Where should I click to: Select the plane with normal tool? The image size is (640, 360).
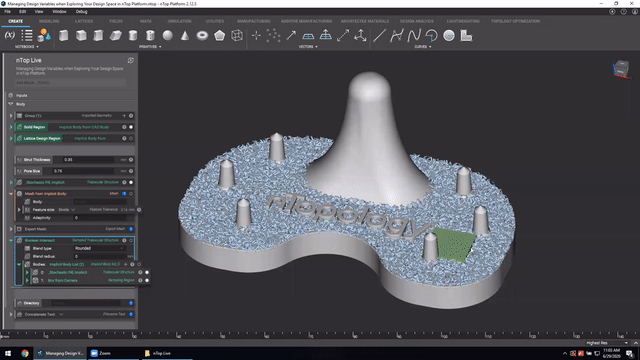[326, 35]
